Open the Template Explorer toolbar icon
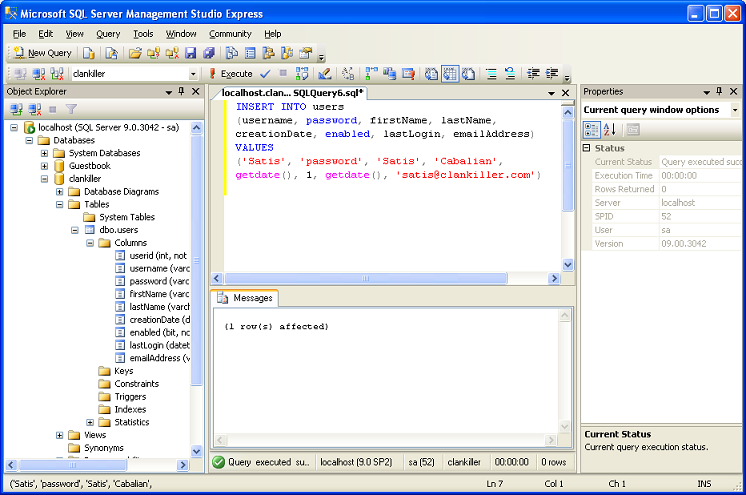Viewport: 746px width, 495px height. point(287,53)
